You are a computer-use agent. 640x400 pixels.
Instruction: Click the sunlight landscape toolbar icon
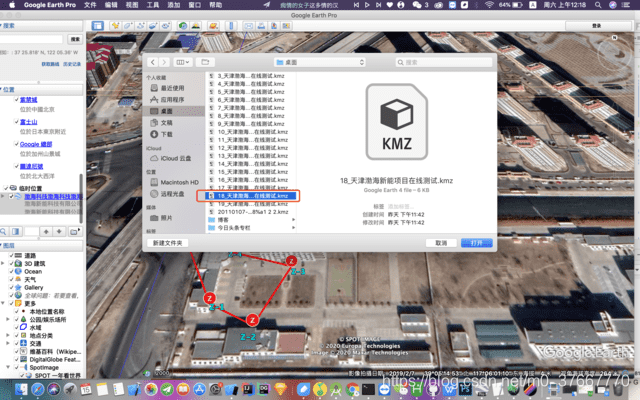[196, 26]
